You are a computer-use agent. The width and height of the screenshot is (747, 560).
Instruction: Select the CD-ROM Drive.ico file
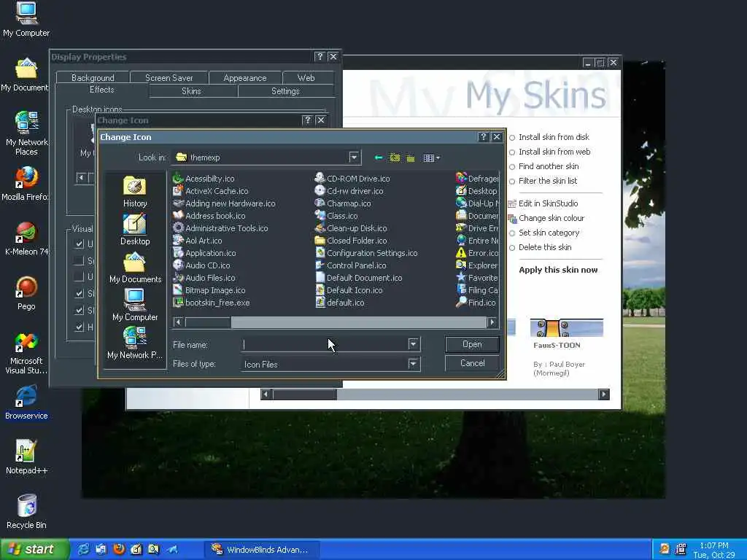[352, 179]
